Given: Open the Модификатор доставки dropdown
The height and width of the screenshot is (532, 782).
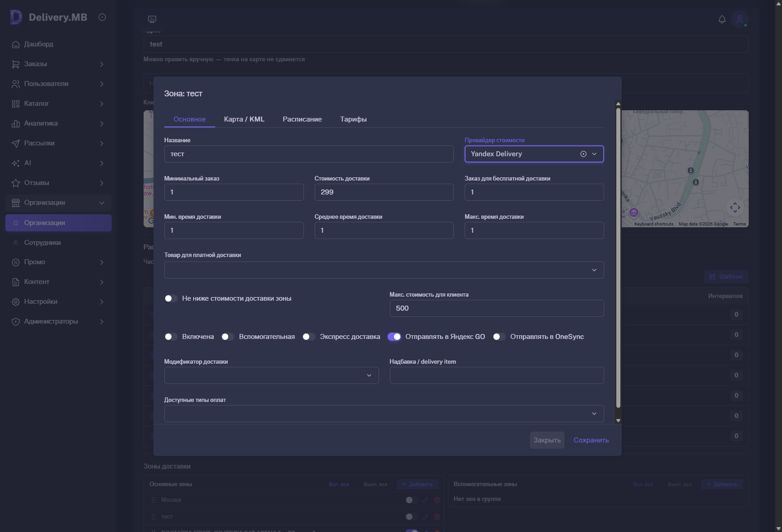Looking at the screenshot, I should tap(271, 375).
